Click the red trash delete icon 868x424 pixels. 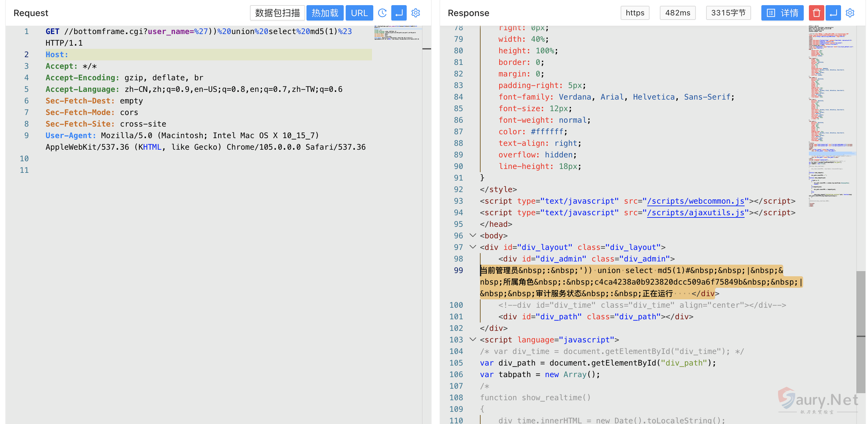click(816, 13)
